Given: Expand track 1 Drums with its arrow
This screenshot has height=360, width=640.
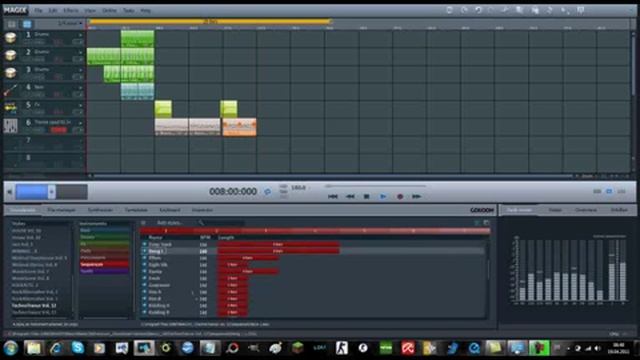Looking at the screenshot, I should point(80,35).
